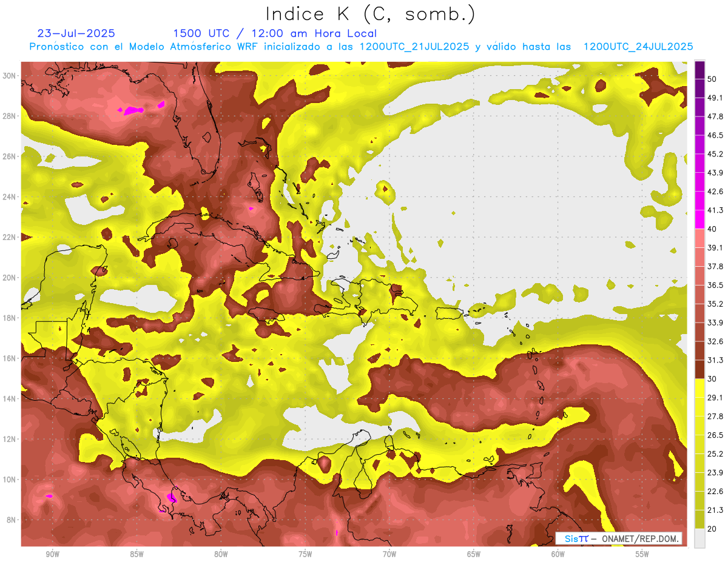Click the latitude label "30N"
Screen dimensions: 728x562
10,76
